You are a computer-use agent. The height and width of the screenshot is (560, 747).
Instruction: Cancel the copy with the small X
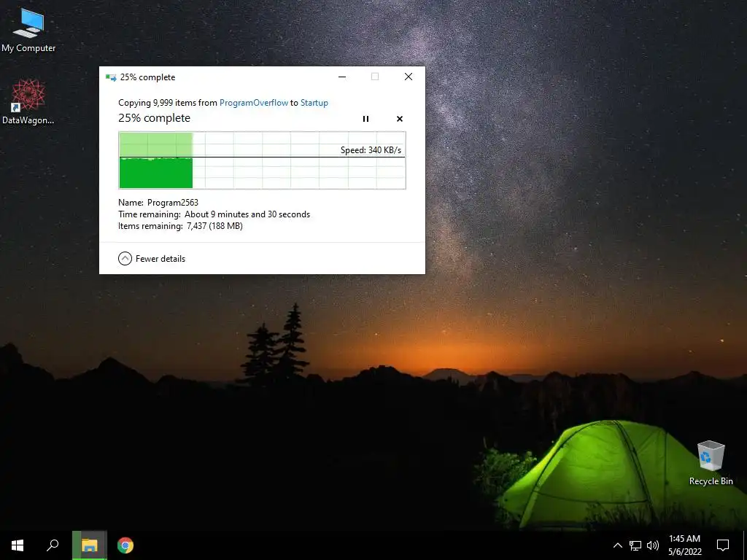click(x=400, y=119)
